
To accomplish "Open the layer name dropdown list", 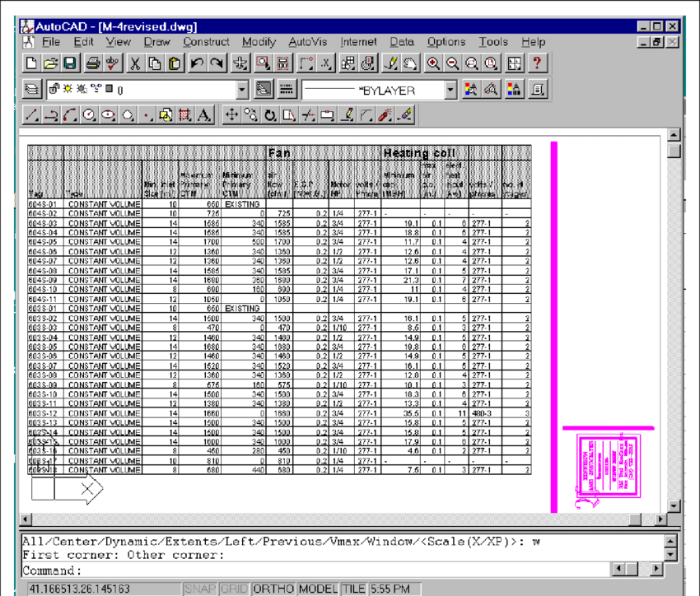I will pyautogui.click(x=243, y=89).
